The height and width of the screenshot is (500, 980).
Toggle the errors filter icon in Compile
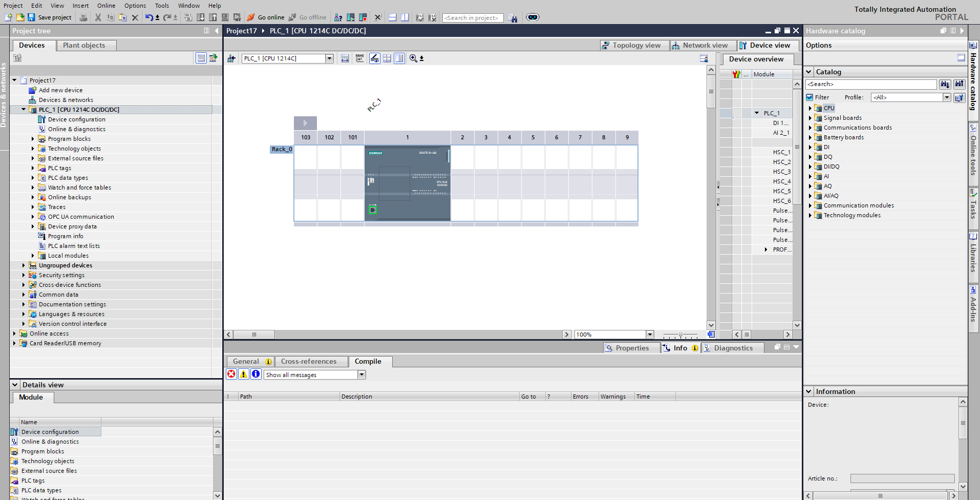231,374
